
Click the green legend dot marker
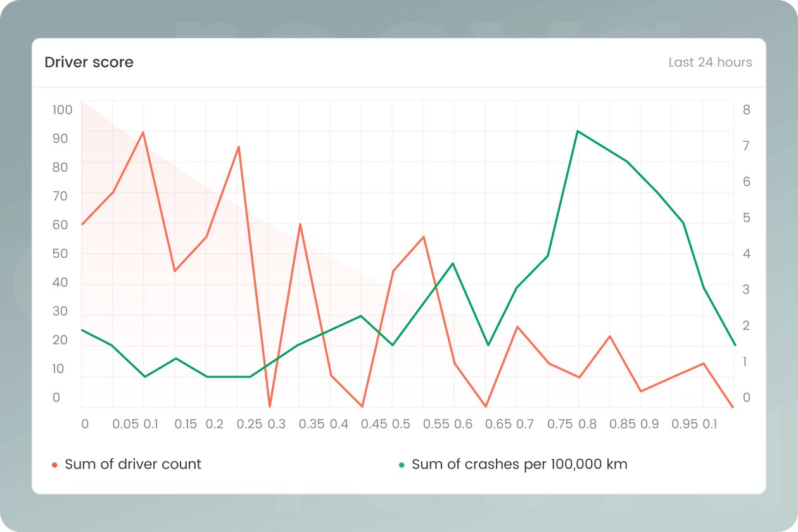point(403,464)
